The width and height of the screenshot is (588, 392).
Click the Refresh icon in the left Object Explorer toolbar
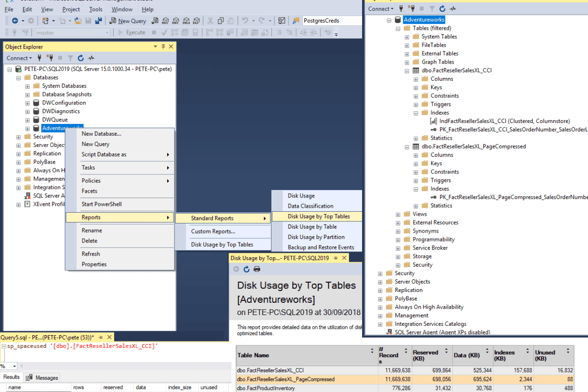[80, 58]
